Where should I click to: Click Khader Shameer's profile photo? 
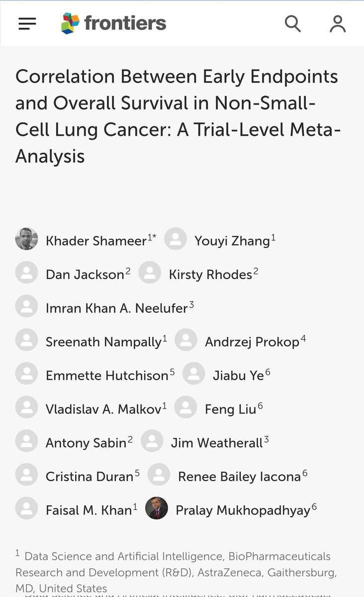coord(26,239)
